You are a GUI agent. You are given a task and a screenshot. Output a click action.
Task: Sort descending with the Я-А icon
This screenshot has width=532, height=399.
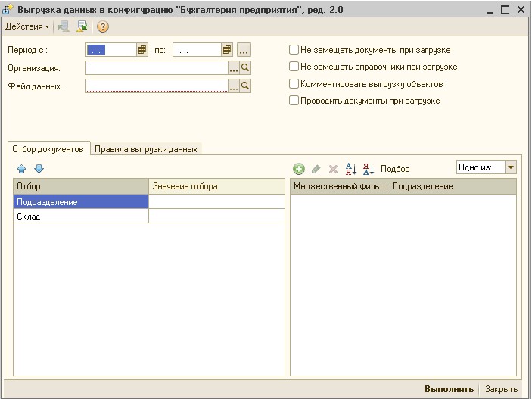(x=368, y=169)
